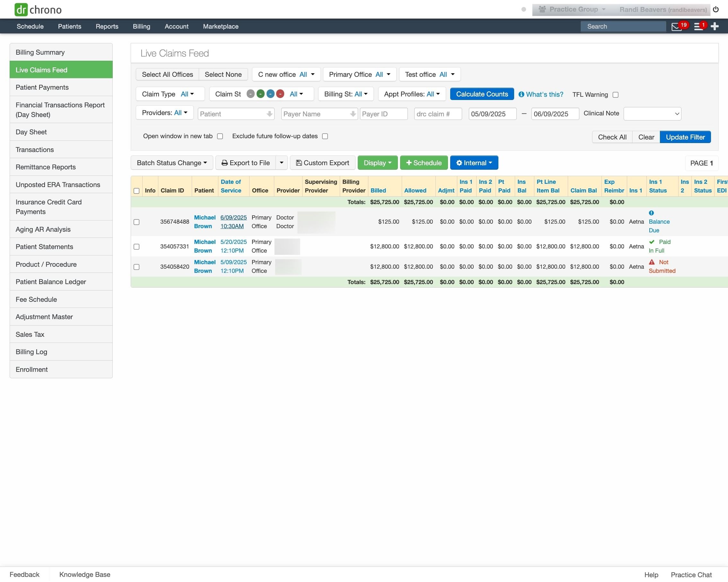The height and width of the screenshot is (582, 728).
Task: Open the Internal settings dropdown
Action: (x=474, y=163)
